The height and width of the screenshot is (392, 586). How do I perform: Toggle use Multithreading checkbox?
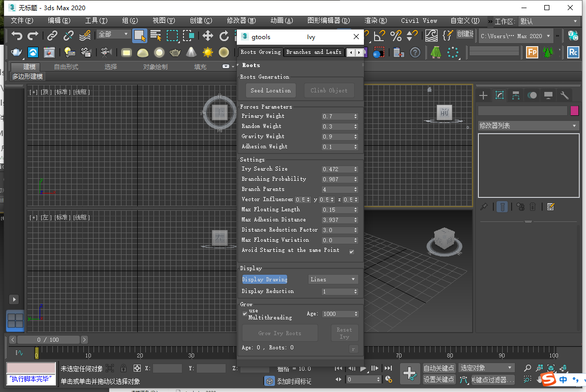tap(245, 314)
